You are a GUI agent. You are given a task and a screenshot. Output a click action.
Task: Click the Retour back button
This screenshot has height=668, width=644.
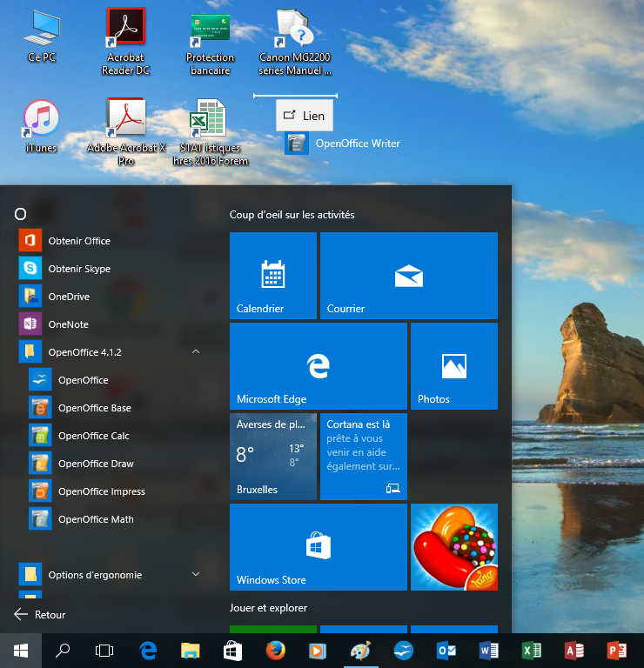pyautogui.click(x=40, y=614)
